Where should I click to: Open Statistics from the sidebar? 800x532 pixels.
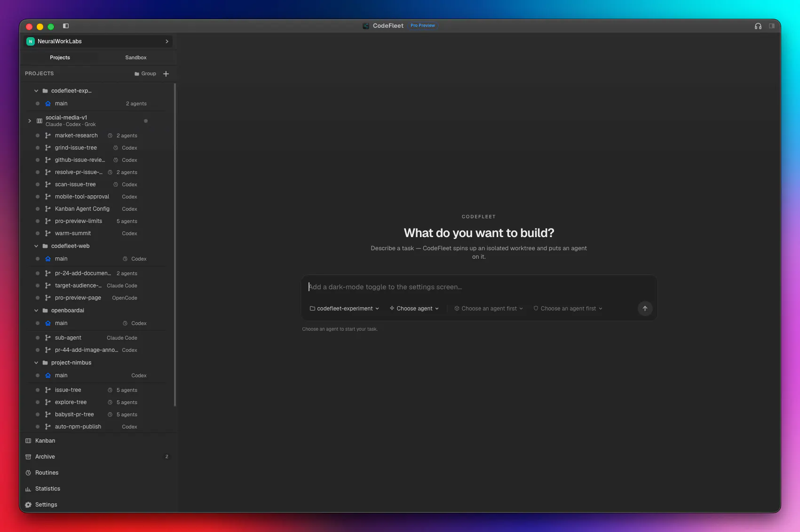point(97,489)
